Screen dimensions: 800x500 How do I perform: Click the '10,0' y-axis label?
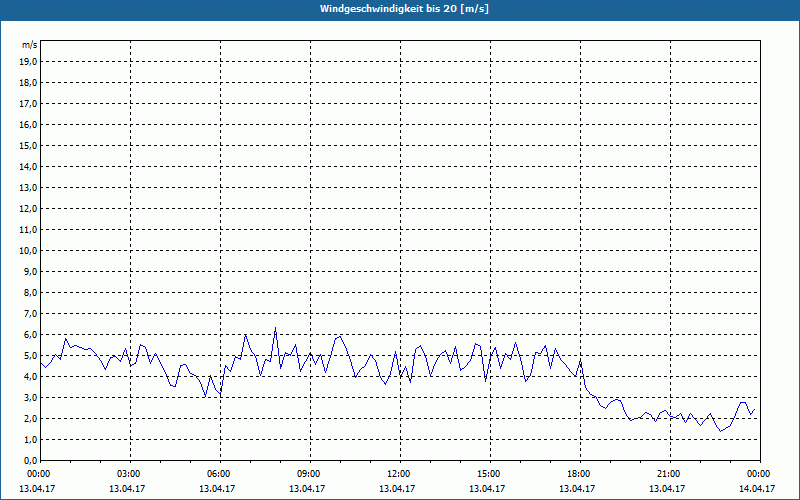29,251
